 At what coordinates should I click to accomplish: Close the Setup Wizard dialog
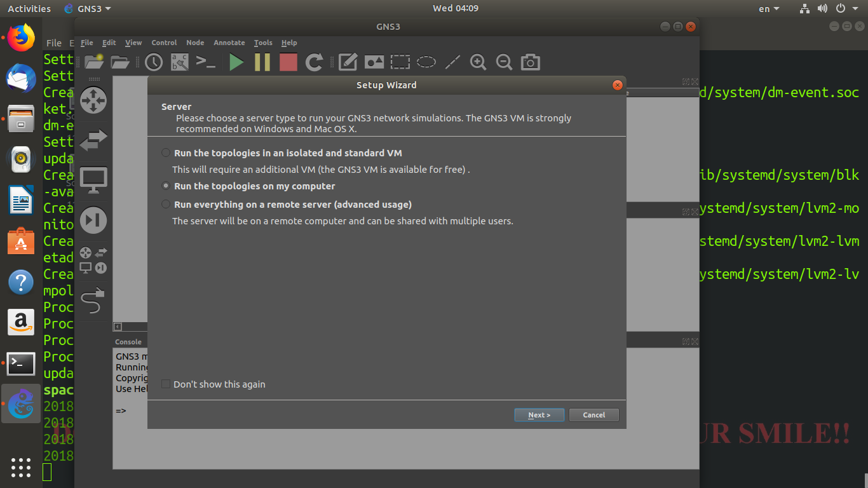(x=617, y=85)
